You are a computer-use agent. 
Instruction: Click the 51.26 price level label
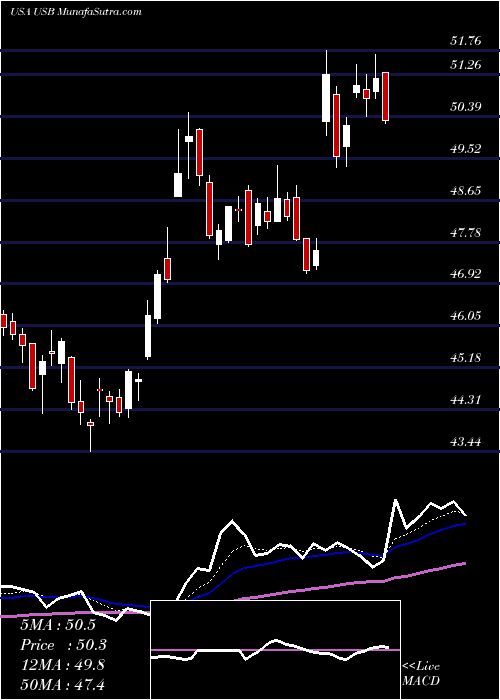point(466,65)
